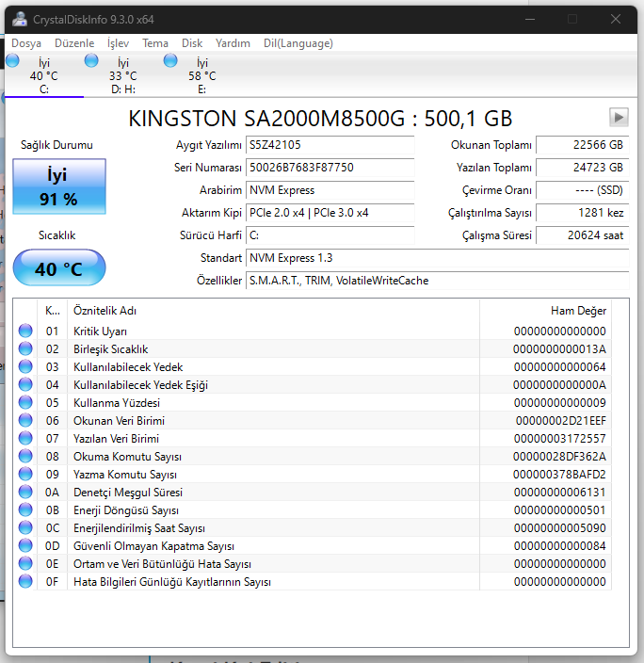
Task: Select the Kullanma Yüzdesi attribute name
Action: coord(117,403)
